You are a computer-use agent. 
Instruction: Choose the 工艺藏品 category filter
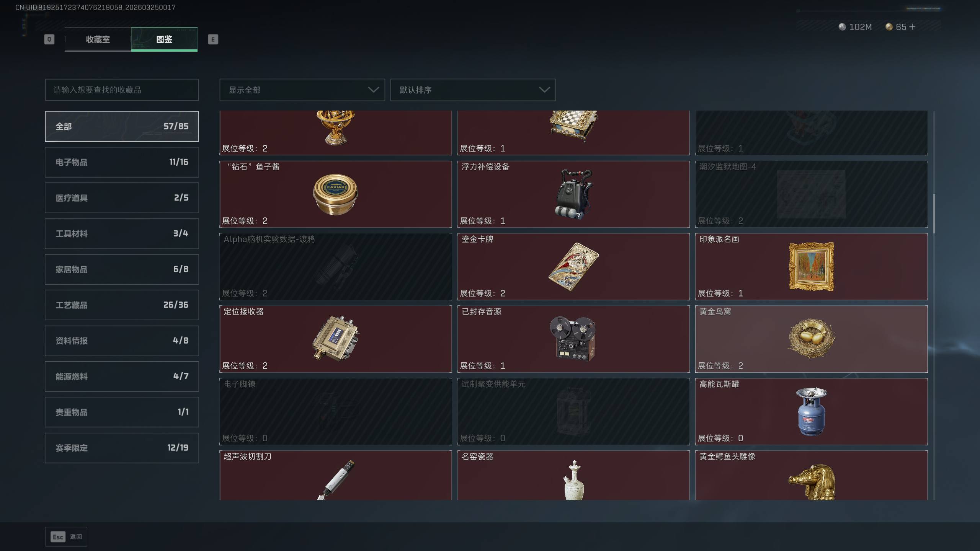(x=122, y=305)
